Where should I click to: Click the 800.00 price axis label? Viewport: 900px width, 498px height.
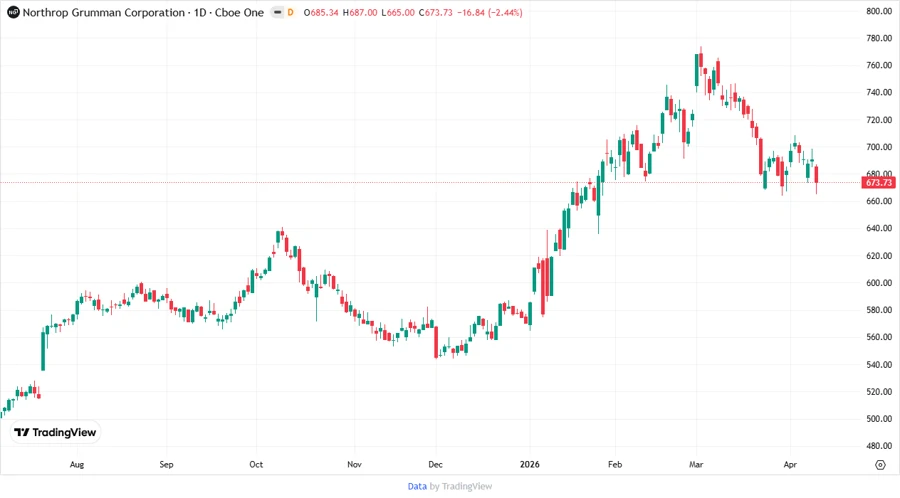coord(879,11)
